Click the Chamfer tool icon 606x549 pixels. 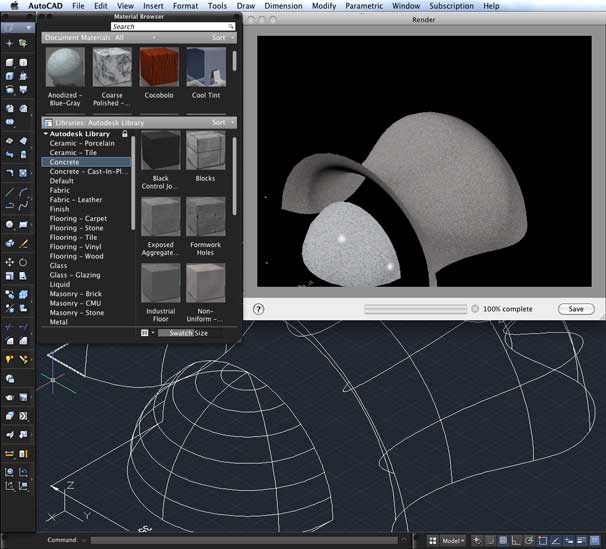click(x=23, y=340)
